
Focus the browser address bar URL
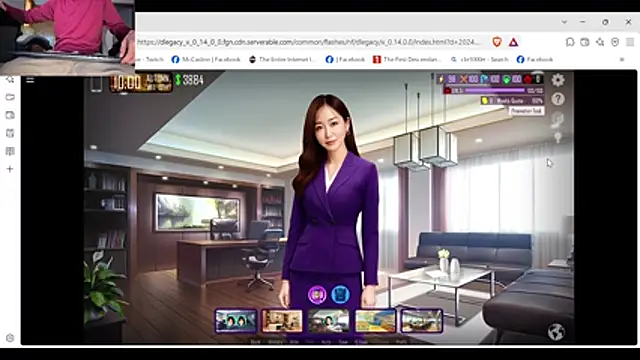point(309,42)
